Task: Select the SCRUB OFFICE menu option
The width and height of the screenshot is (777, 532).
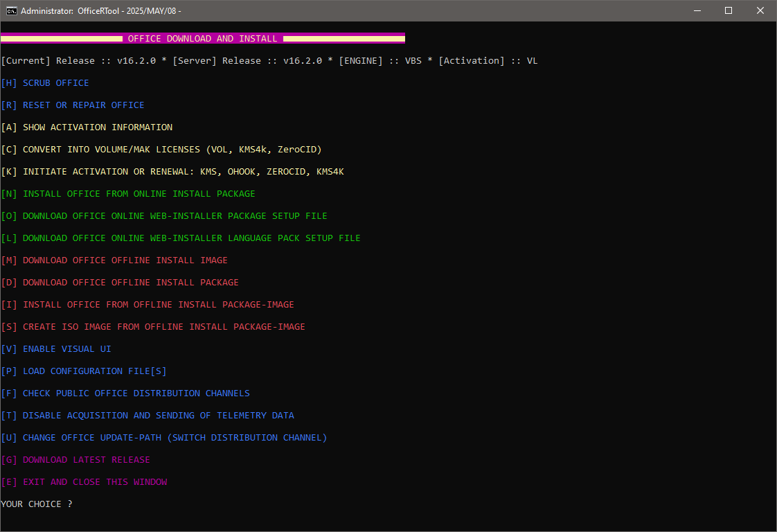Action: 55,83
